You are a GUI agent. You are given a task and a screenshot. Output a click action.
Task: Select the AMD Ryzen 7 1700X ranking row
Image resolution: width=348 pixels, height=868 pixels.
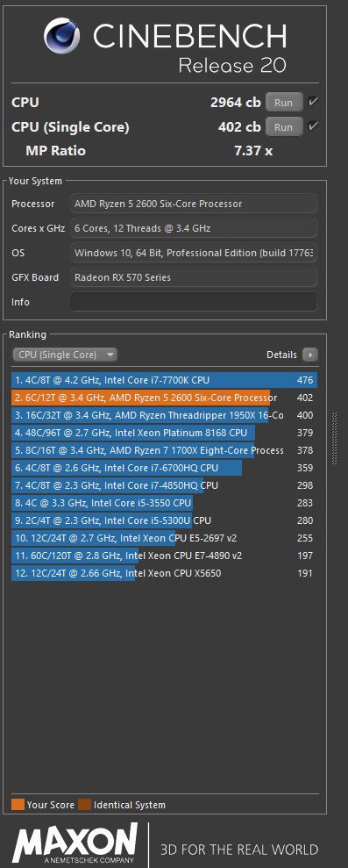pos(164,450)
